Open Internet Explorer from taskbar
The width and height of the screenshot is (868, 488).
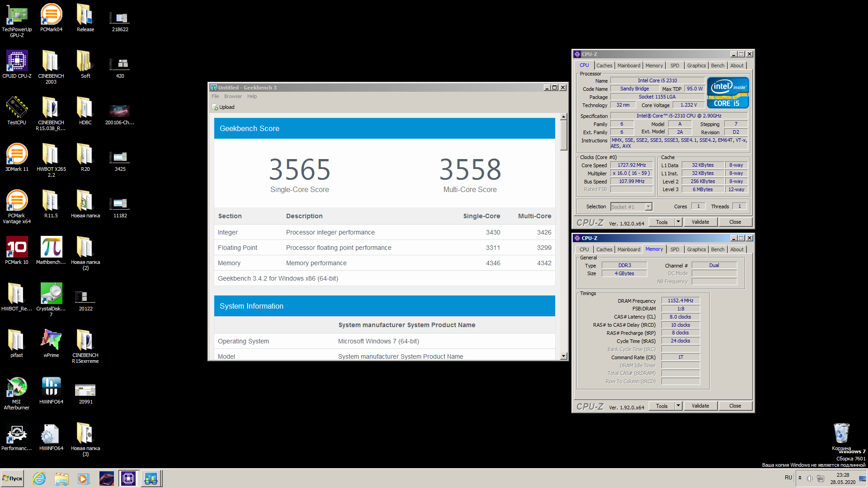pos(39,479)
